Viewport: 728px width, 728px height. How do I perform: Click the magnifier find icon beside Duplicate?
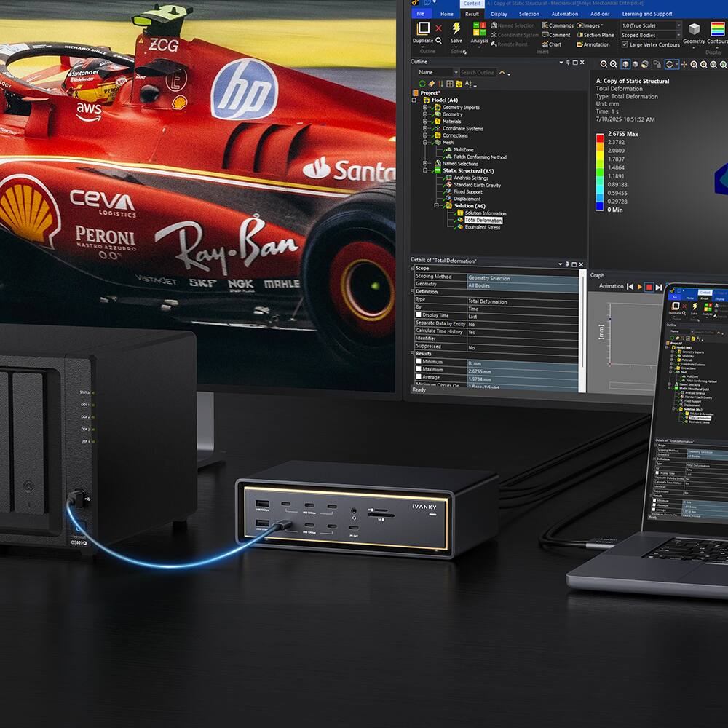point(438,40)
